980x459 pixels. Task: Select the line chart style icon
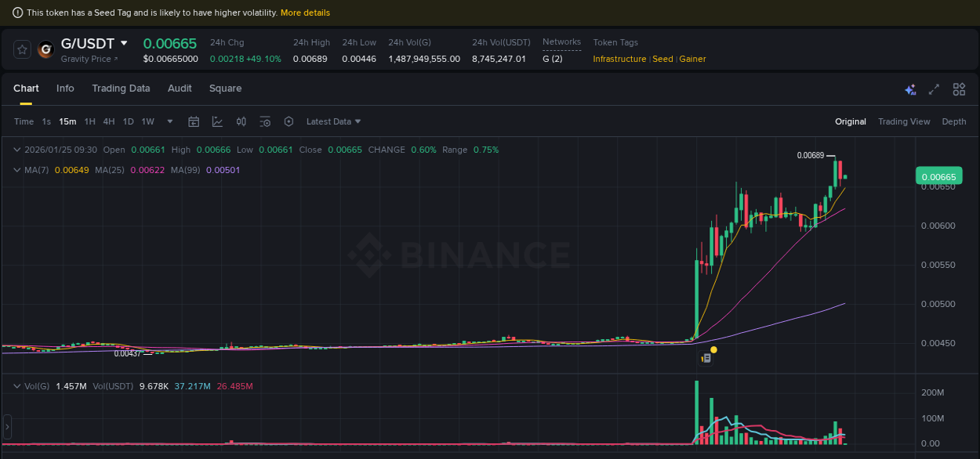coord(218,121)
